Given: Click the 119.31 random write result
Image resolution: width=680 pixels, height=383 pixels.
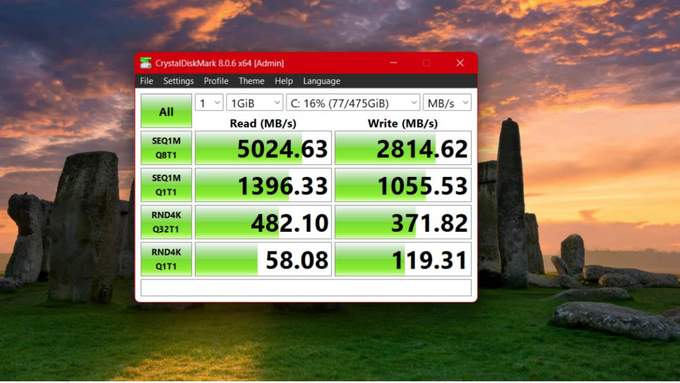Looking at the screenshot, I should pos(403,259).
